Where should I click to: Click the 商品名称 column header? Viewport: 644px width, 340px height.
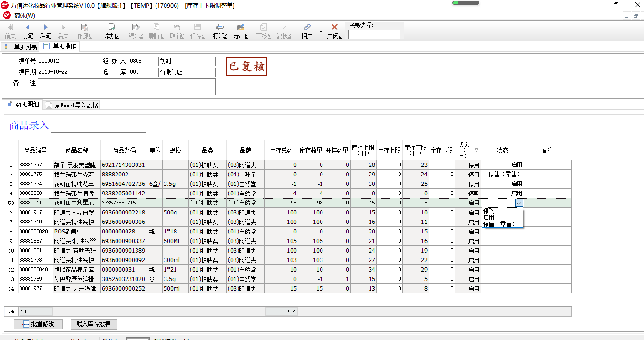[x=77, y=150]
